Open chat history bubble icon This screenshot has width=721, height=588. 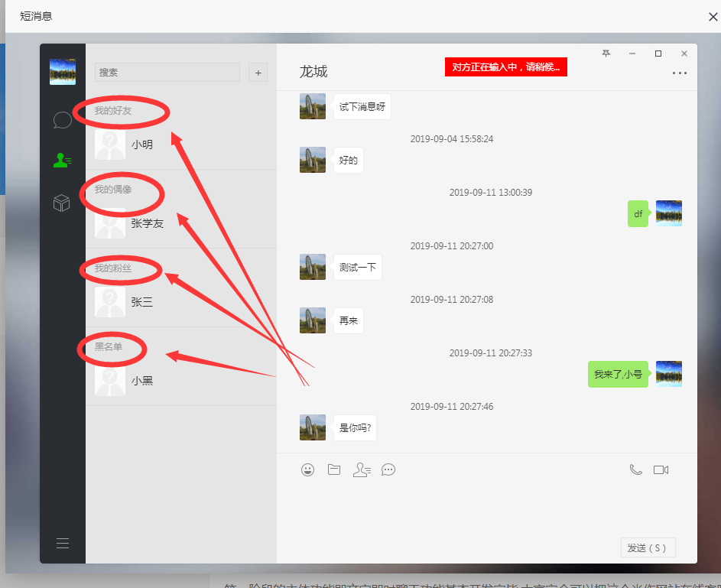coord(388,469)
